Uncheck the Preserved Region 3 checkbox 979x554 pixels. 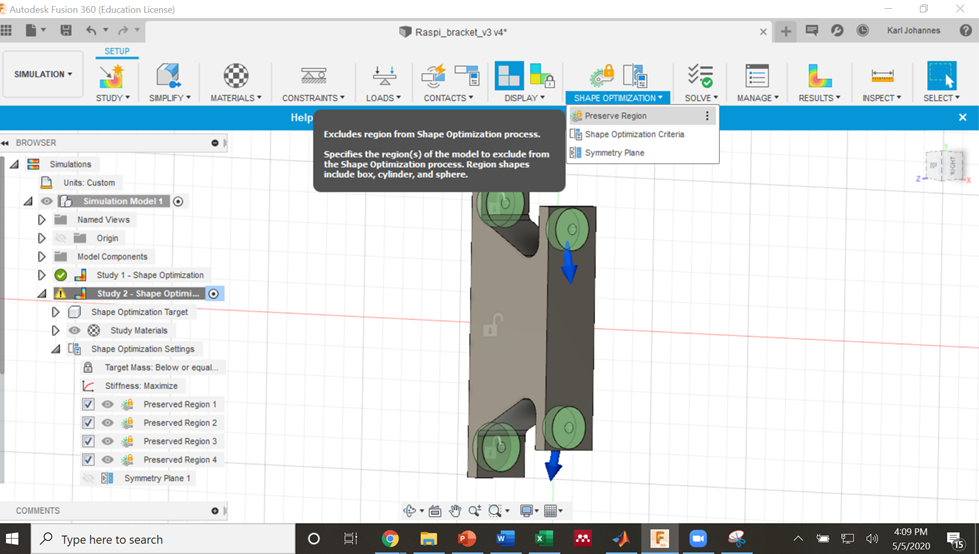click(88, 441)
